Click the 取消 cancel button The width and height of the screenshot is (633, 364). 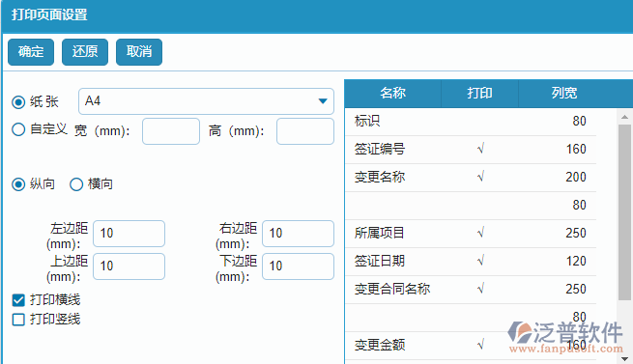click(139, 52)
